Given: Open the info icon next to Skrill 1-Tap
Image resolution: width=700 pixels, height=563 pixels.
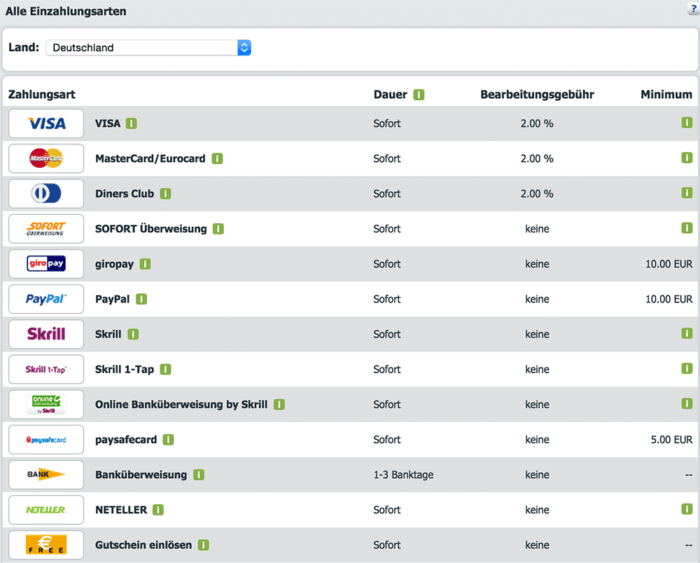Looking at the screenshot, I should [166, 369].
